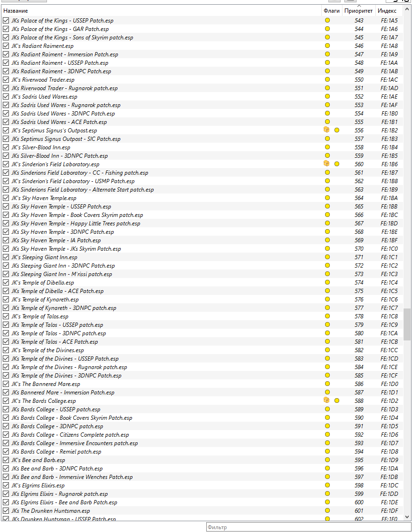This screenshot has width=412, height=532.
Task: Focus the Фильтр filter input field
Action: click(309, 527)
